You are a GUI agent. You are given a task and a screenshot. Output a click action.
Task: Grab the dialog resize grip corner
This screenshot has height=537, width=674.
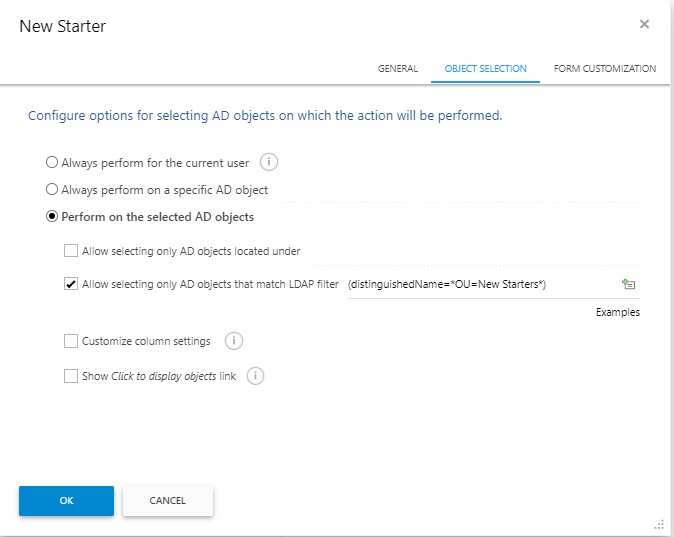(x=659, y=525)
